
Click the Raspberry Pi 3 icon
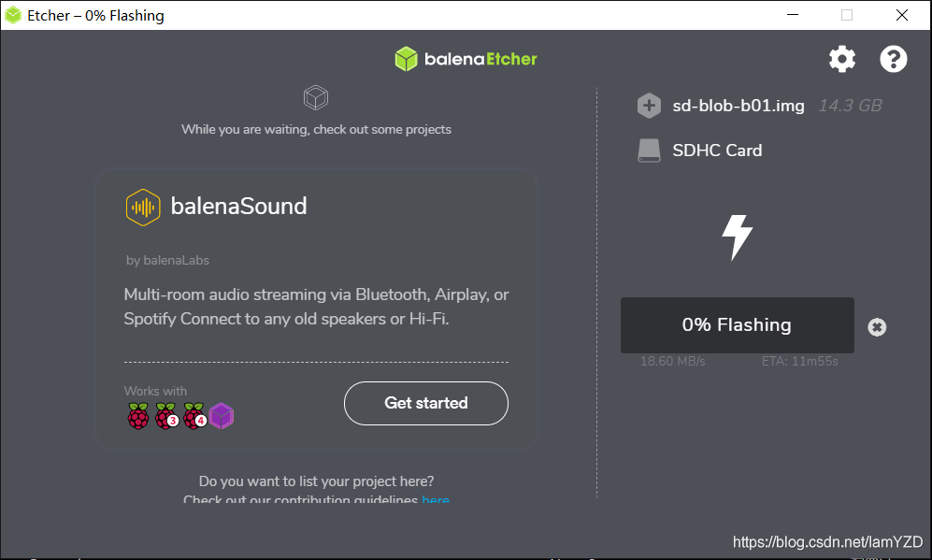(x=166, y=415)
